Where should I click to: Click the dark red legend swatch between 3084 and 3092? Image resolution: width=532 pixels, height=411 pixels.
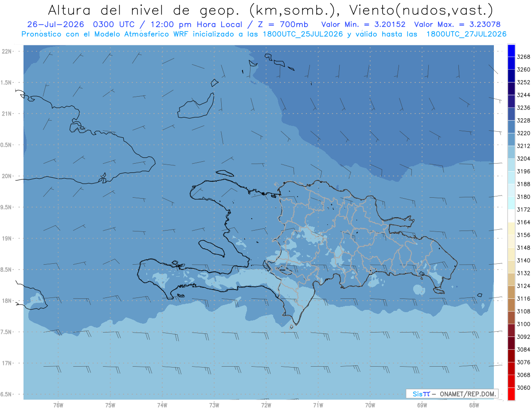click(511, 343)
